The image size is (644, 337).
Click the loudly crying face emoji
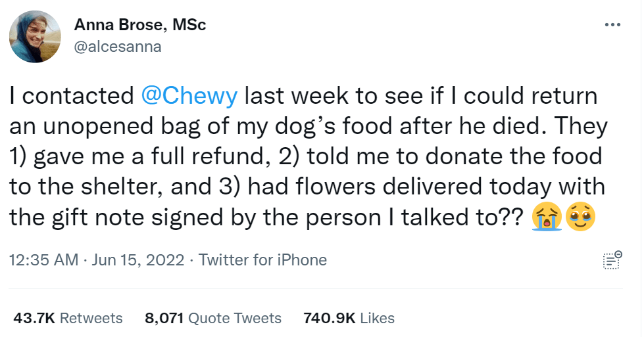click(x=547, y=219)
